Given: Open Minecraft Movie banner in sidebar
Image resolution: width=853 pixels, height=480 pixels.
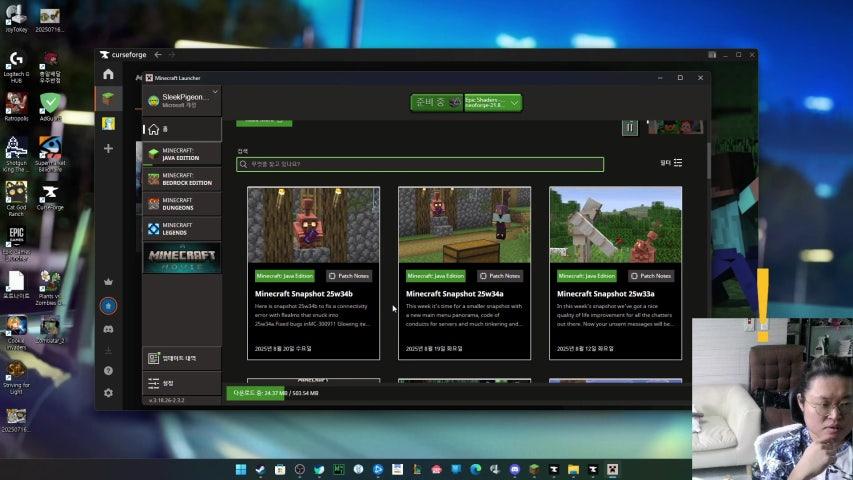Looking at the screenshot, I should (x=182, y=259).
